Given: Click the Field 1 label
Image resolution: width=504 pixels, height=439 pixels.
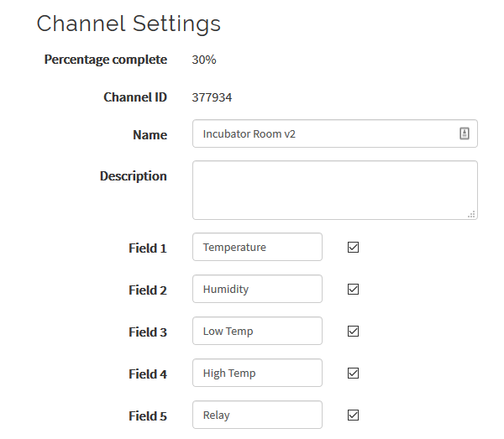Looking at the screenshot, I should point(147,248).
